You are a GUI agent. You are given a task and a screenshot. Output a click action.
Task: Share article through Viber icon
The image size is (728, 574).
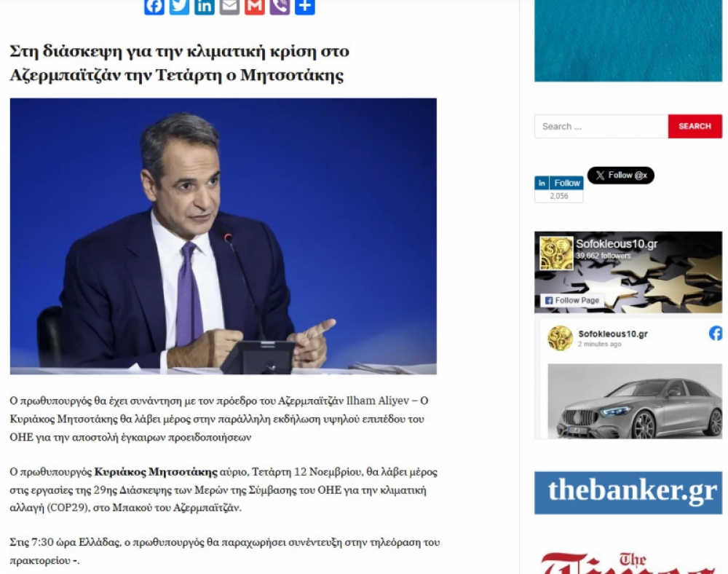point(280,7)
